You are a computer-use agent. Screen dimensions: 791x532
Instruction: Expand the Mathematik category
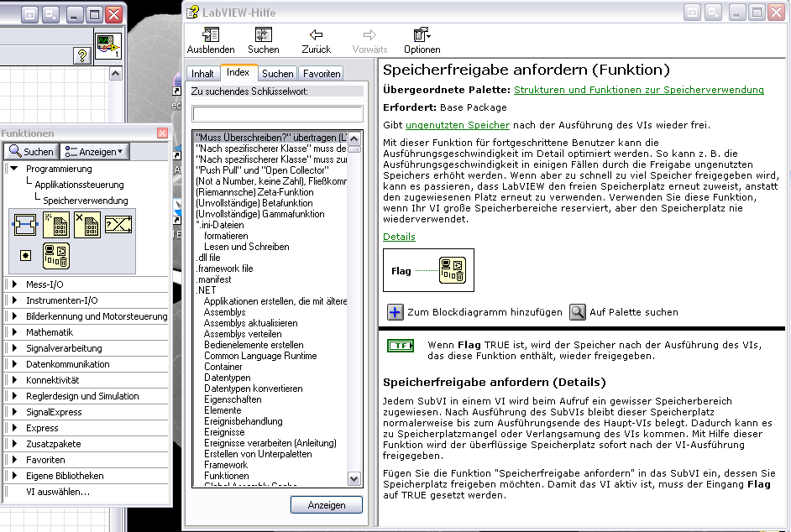14,332
